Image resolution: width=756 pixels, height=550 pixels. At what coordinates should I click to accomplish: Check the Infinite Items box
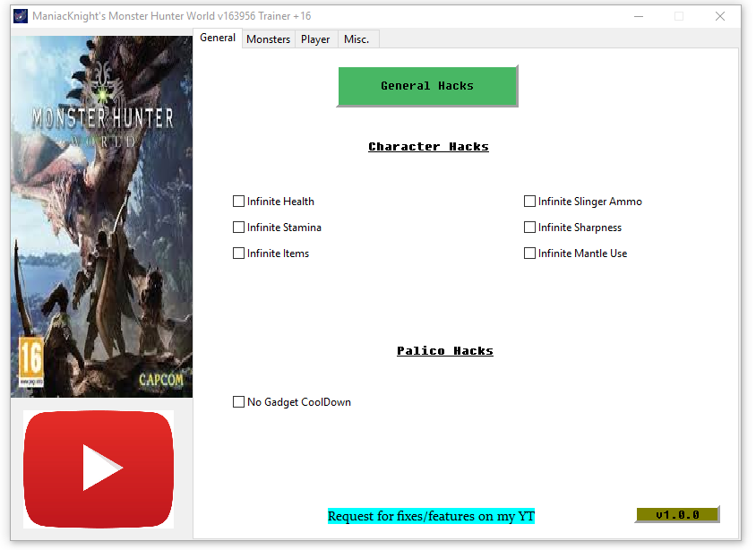pyautogui.click(x=238, y=254)
